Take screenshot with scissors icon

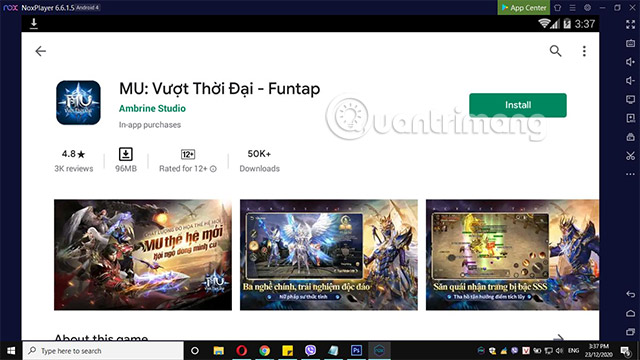click(x=630, y=156)
